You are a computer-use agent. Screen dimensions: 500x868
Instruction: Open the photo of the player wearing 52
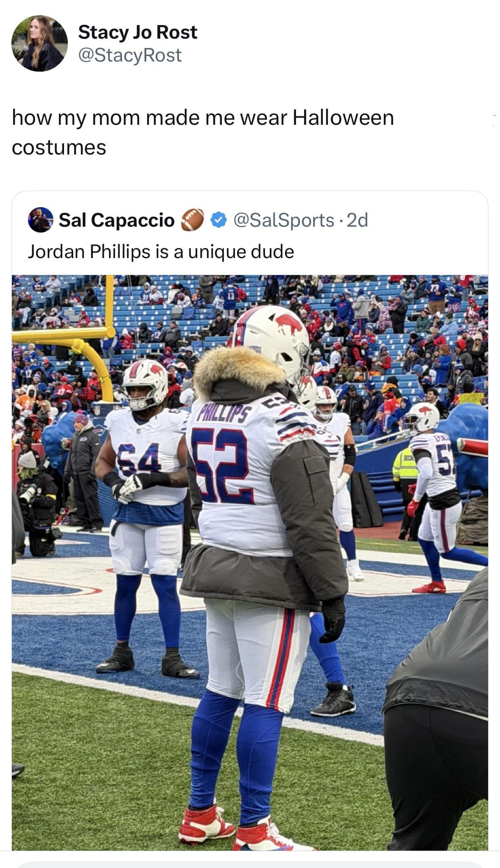tap(250, 562)
